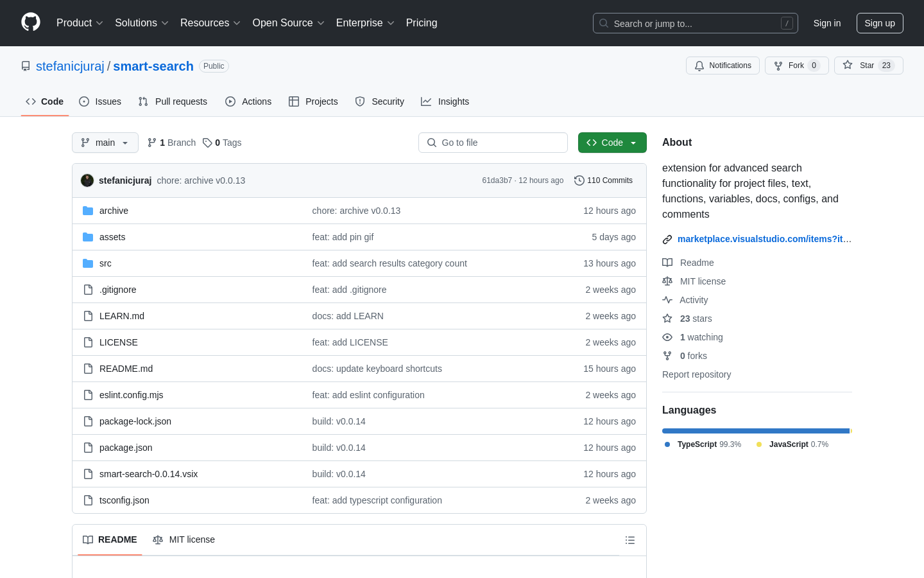Viewport: 924px width, 578px height.
Task: Open the README.md file
Action: point(126,369)
